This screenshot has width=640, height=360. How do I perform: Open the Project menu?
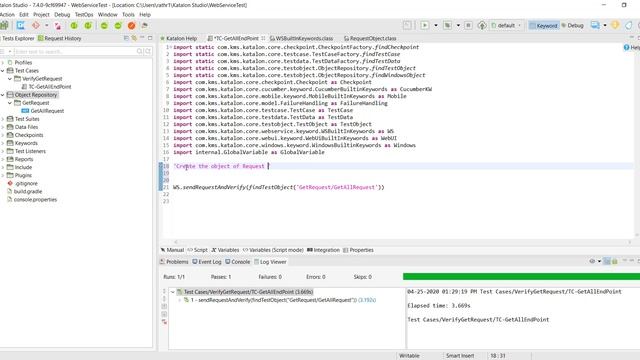[41, 14]
